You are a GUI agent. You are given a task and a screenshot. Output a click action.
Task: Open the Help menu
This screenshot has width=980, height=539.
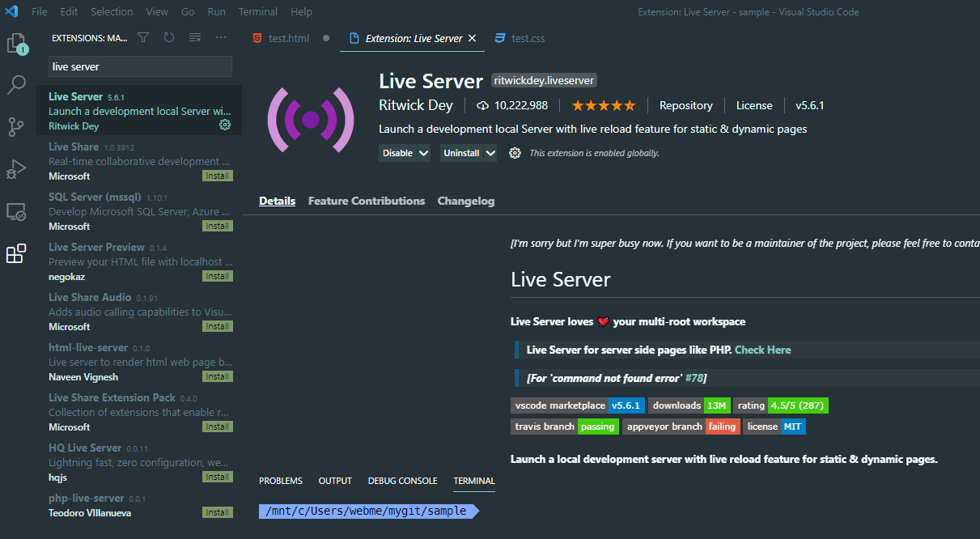pyautogui.click(x=301, y=11)
